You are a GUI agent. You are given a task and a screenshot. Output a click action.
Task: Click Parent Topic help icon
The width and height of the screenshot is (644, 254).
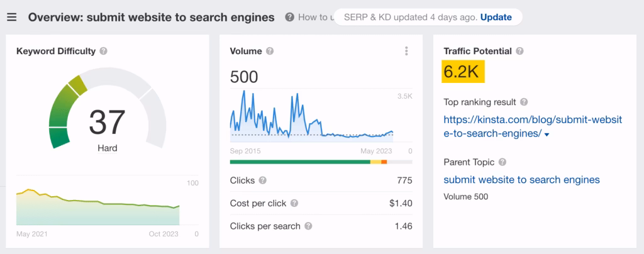[502, 163]
